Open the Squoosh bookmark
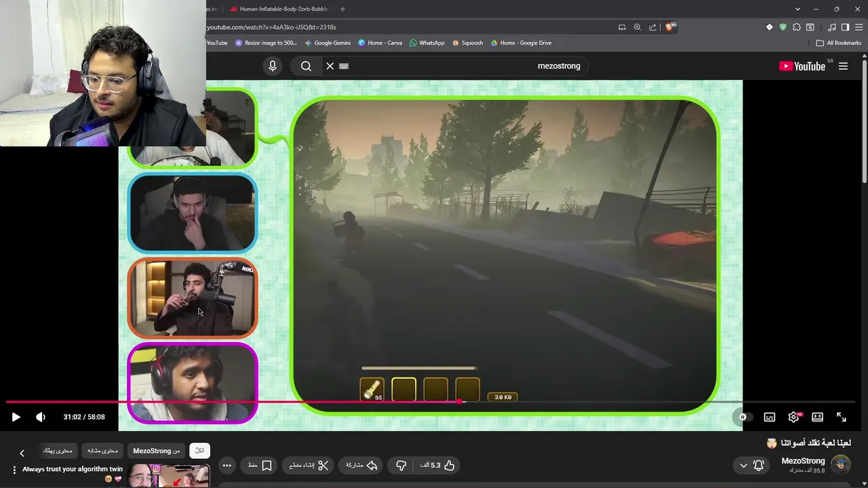The image size is (868, 488). [x=467, y=43]
